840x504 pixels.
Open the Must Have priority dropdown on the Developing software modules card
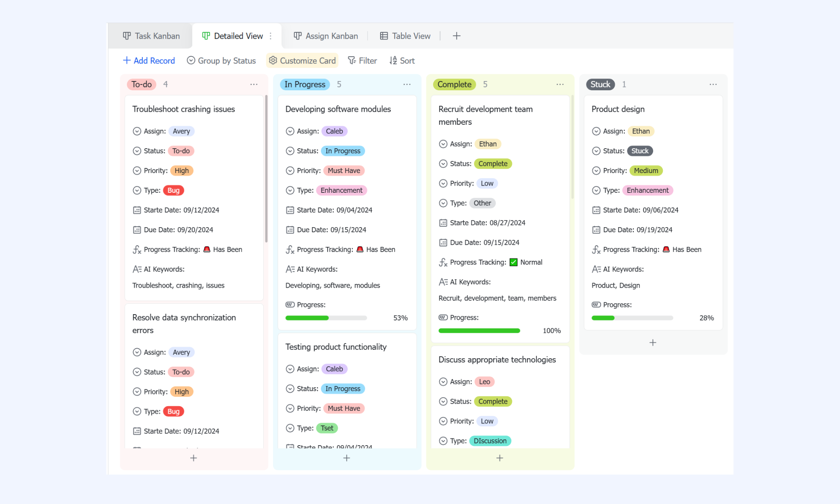click(344, 171)
